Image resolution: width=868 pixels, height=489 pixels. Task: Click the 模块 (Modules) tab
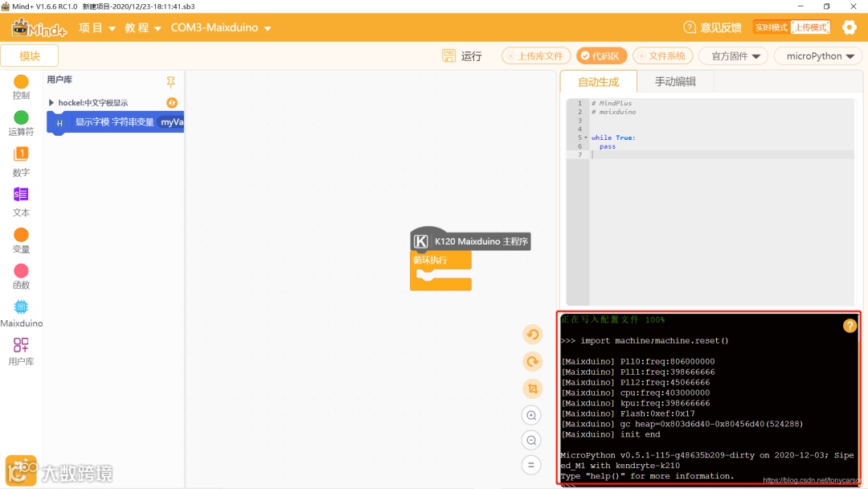click(30, 56)
